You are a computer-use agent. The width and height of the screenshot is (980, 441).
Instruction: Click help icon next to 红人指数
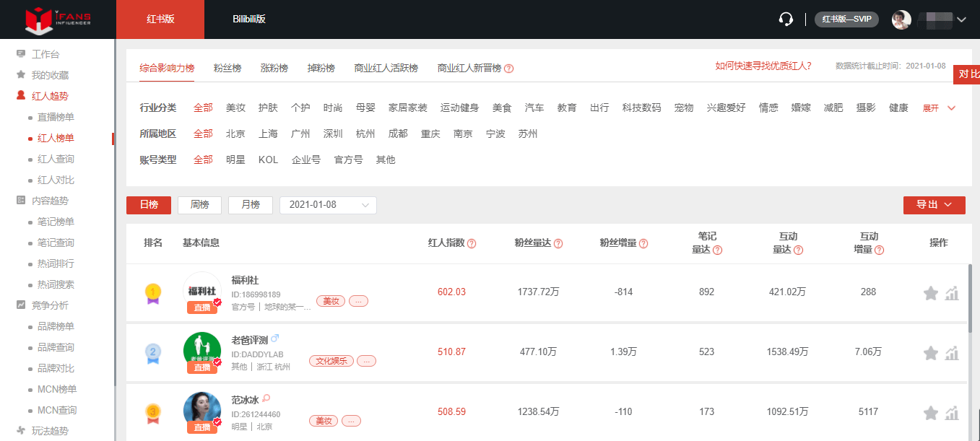point(472,244)
